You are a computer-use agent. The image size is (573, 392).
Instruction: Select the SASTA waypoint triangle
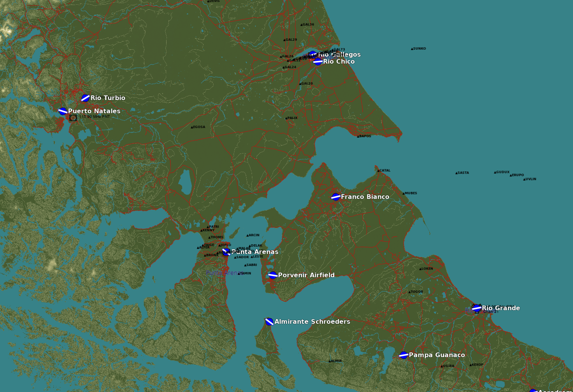point(457,173)
